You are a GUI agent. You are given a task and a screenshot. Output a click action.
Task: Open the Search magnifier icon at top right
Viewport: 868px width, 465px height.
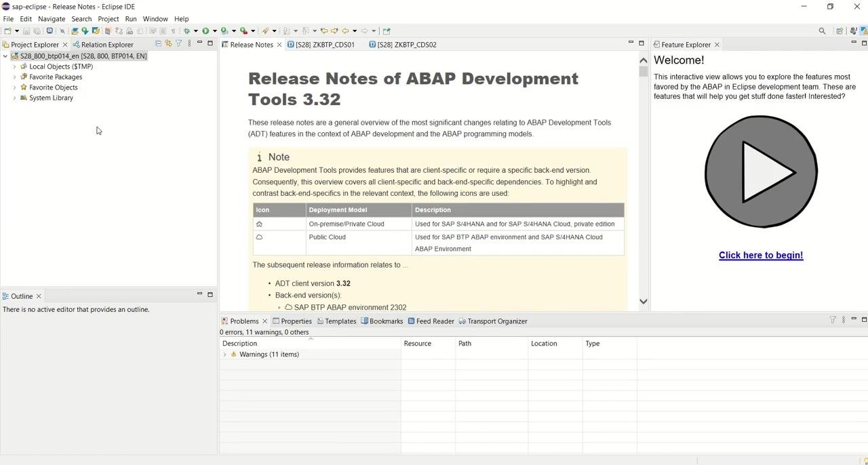coord(823,31)
